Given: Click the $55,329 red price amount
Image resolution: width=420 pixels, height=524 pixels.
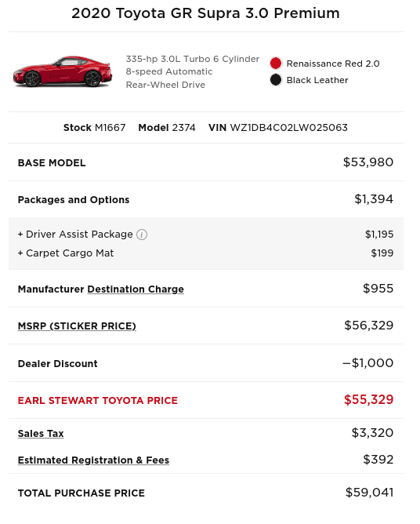Looking at the screenshot, I should pos(369,400).
